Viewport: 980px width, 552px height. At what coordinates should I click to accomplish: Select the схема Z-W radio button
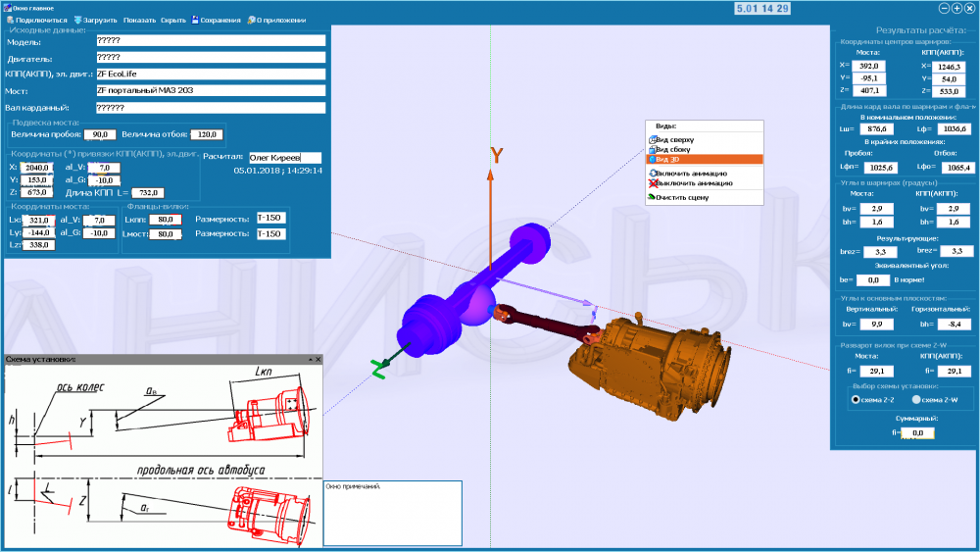click(916, 399)
